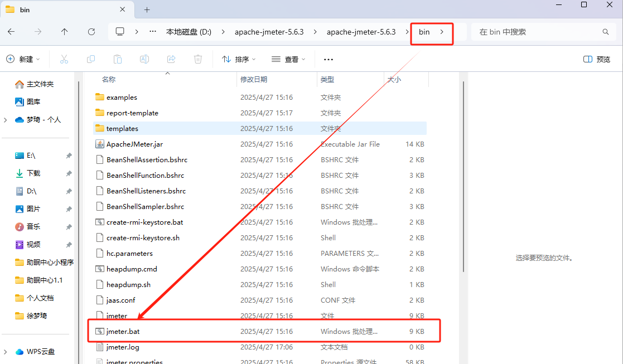Image resolution: width=623 pixels, height=364 pixels.
Task: Open 视频 in sidebar
Action: click(27, 245)
